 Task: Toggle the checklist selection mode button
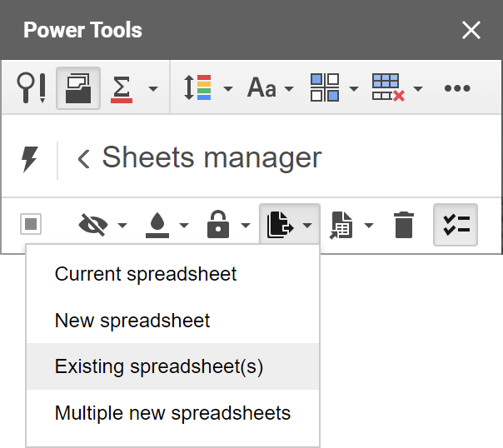[x=456, y=225]
